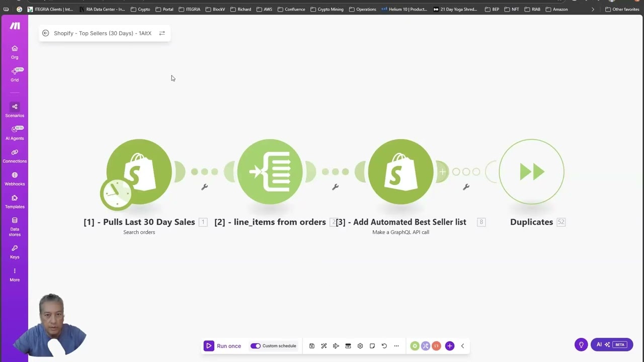
Task: Click the magic wand auto-align icon
Action: click(x=324, y=346)
